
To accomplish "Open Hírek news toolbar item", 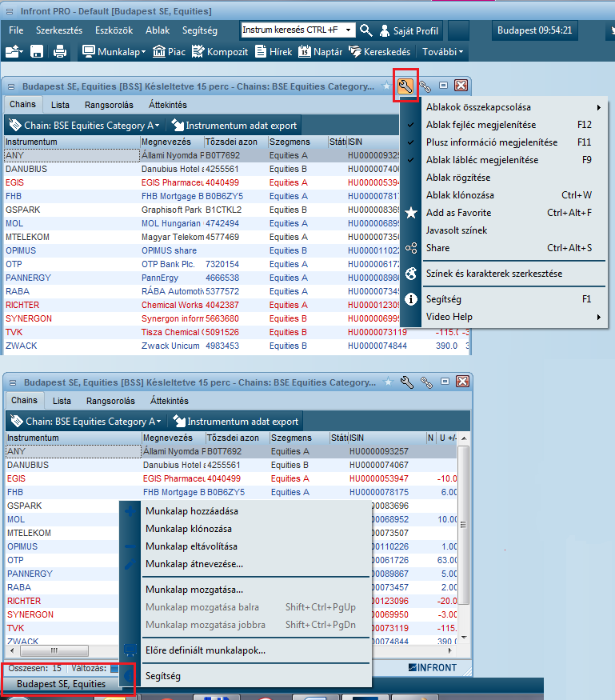I will point(274,52).
